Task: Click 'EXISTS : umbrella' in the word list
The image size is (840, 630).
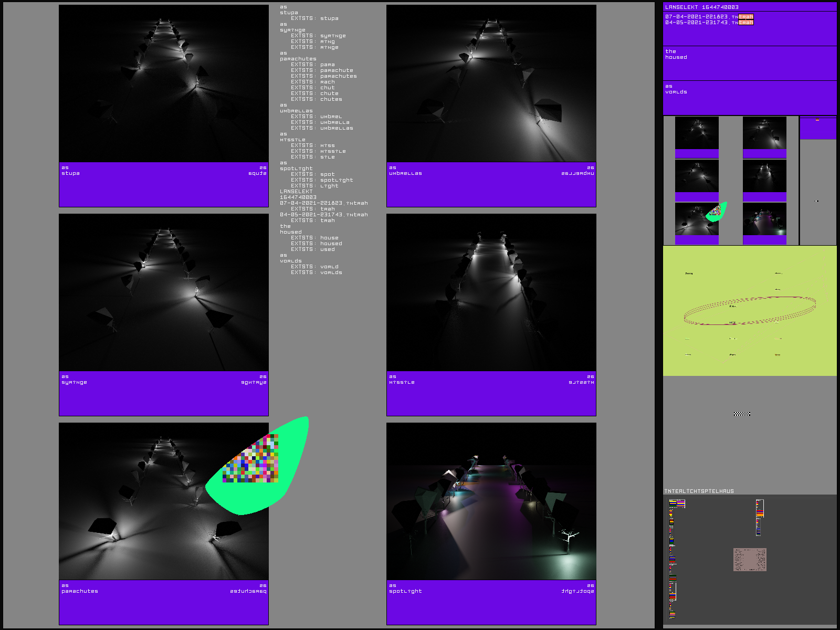Action: click(320, 122)
